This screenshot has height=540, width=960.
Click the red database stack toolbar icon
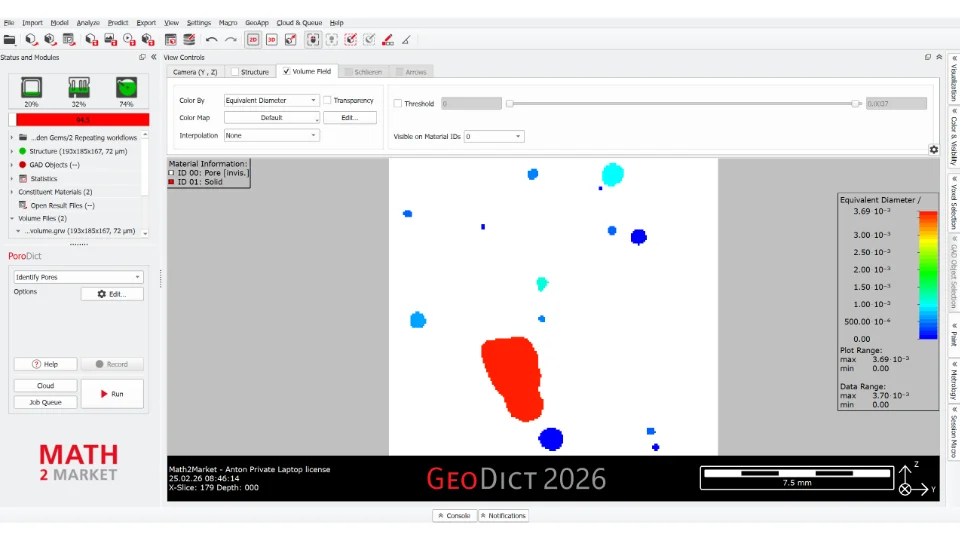click(189, 40)
